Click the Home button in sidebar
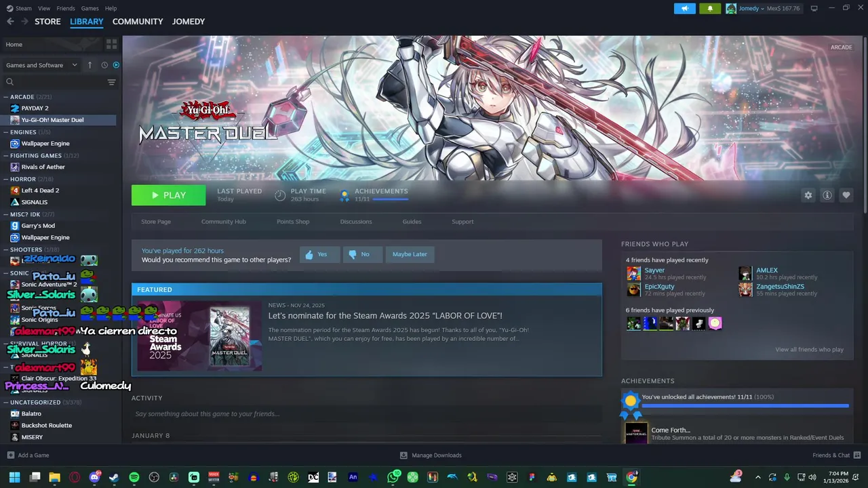Image resolution: width=868 pixels, height=488 pixels. [52, 44]
